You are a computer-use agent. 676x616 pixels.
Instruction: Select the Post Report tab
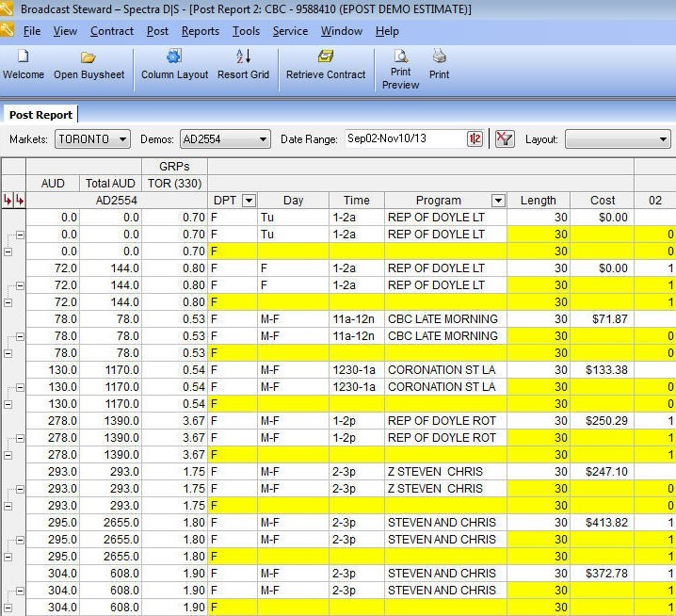click(40, 115)
